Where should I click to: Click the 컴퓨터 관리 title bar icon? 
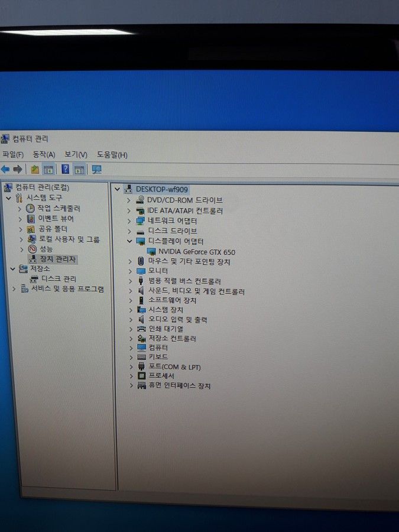[5, 139]
